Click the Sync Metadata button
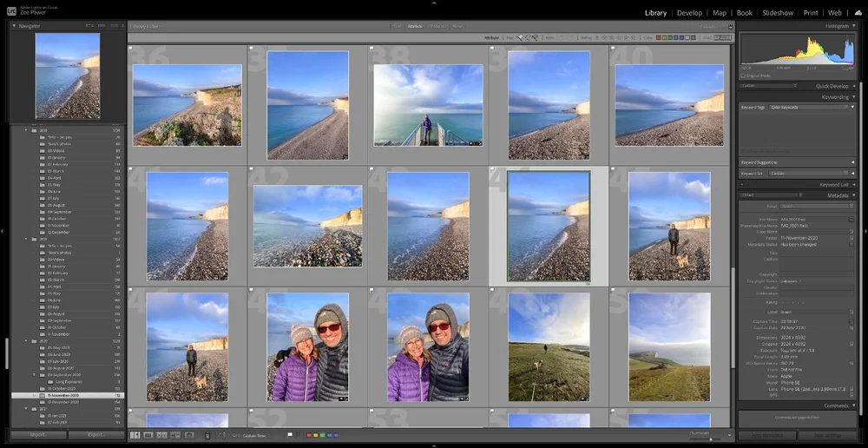This screenshot has height=448, width=868. pos(766,435)
